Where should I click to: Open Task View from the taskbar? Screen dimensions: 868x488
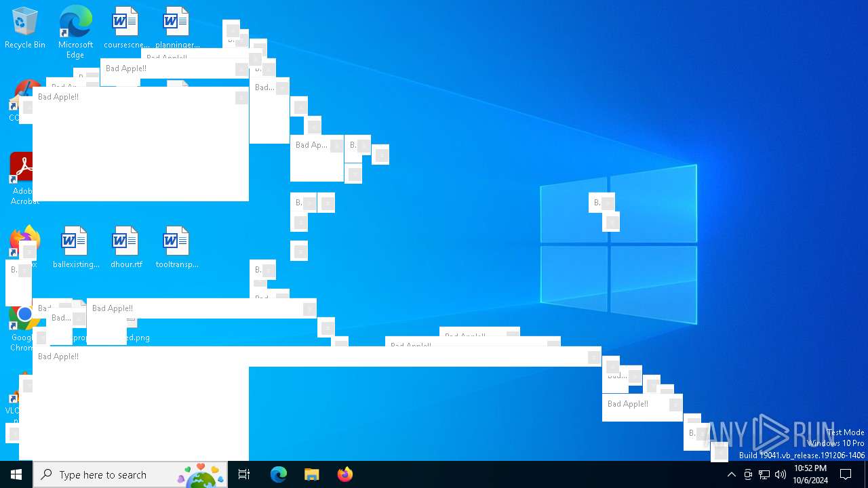coord(244,474)
